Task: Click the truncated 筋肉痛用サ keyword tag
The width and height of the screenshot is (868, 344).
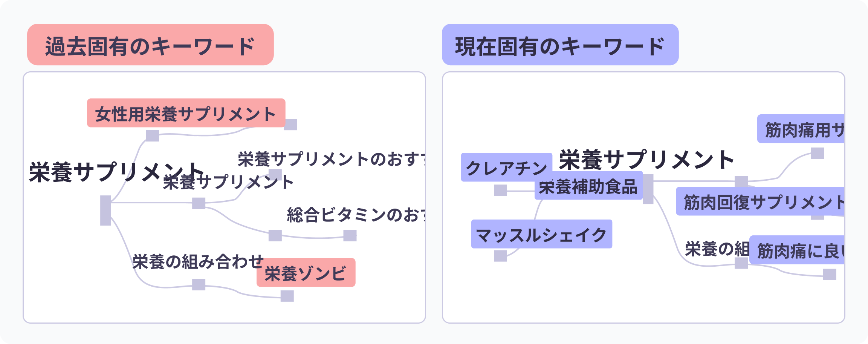Action: point(801,129)
